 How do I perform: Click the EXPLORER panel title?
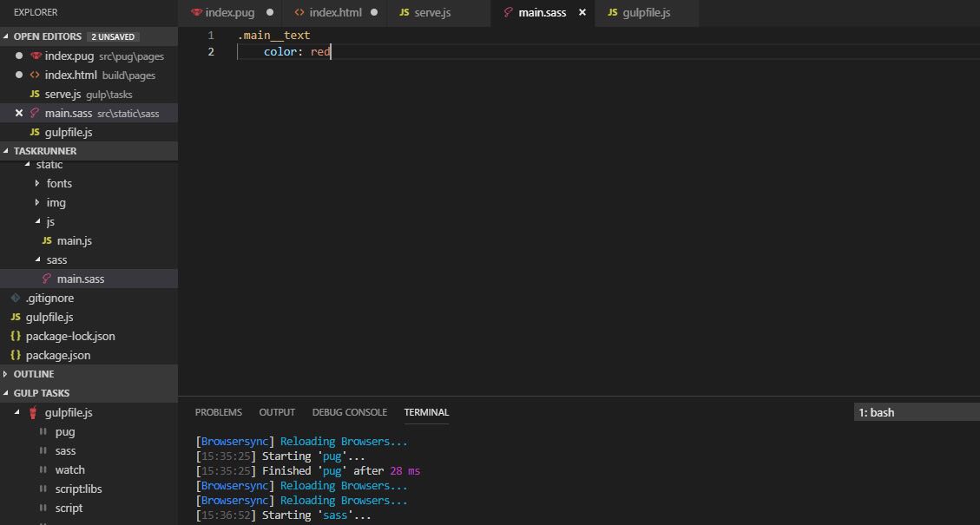[36, 12]
